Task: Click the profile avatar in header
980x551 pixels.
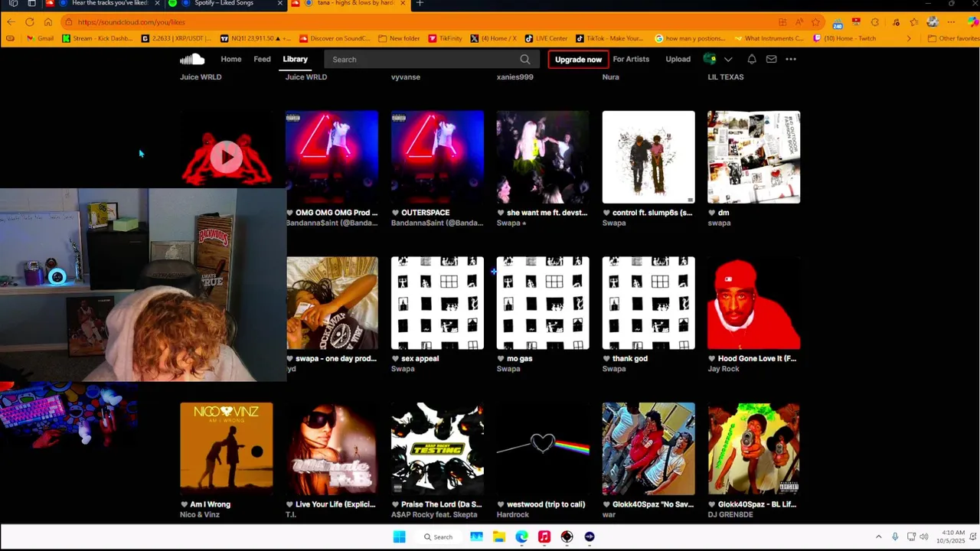Action: tap(710, 59)
